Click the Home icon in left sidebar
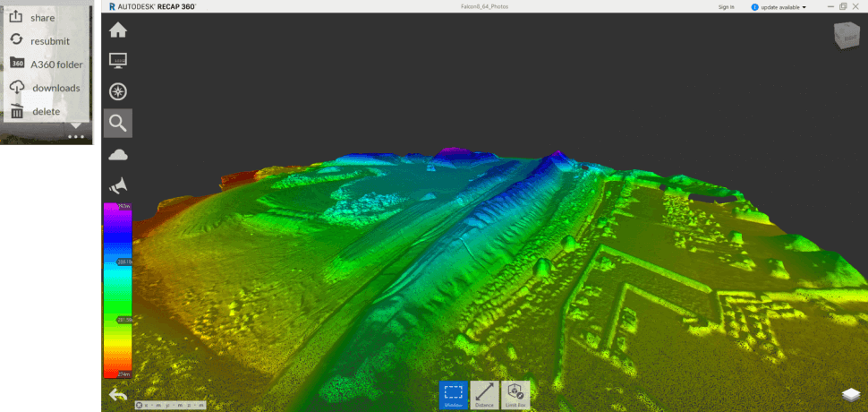Image resolution: width=868 pixels, height=412 pixels. (x=117, y=30)
